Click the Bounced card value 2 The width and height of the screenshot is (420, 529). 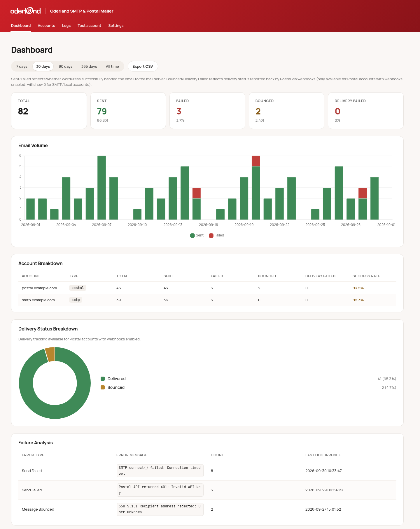tap(258, 111)
